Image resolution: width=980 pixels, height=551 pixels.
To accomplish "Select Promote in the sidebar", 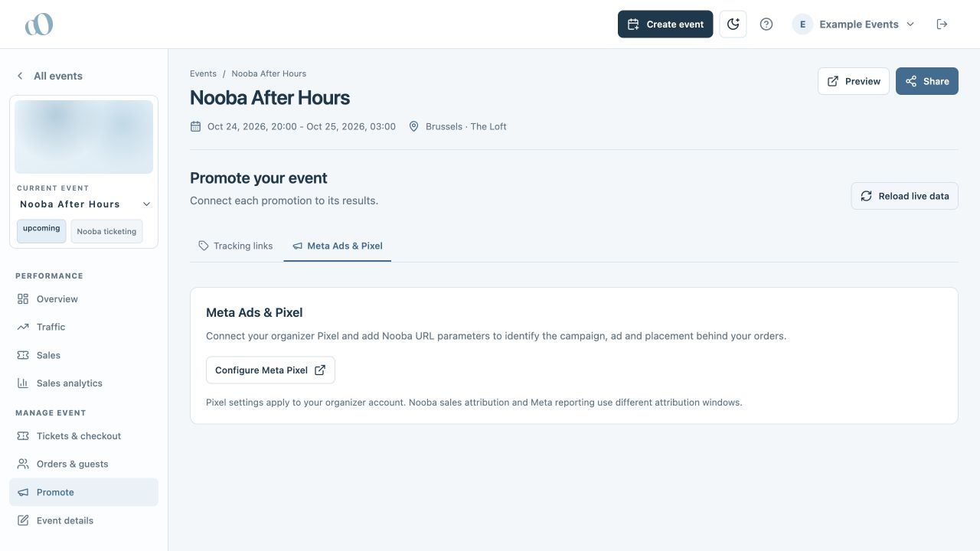I will pos(84,492).
